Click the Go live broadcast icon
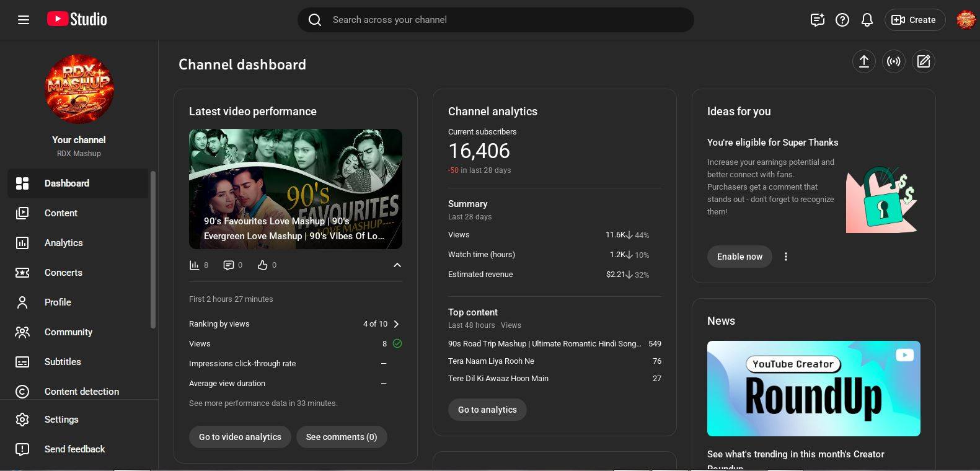The width and height of the screenshot is (980, 471). pos(893,61)
